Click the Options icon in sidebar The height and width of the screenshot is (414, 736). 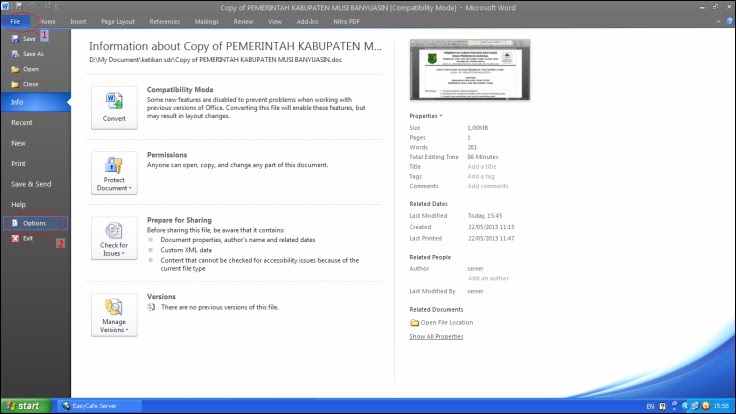[15, 223]
